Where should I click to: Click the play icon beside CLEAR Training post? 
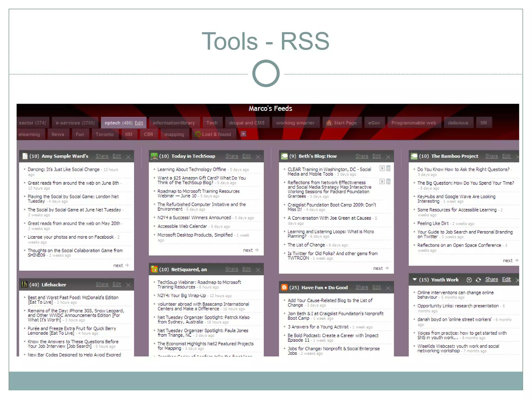pyautogui.click(x=382, y=168)
